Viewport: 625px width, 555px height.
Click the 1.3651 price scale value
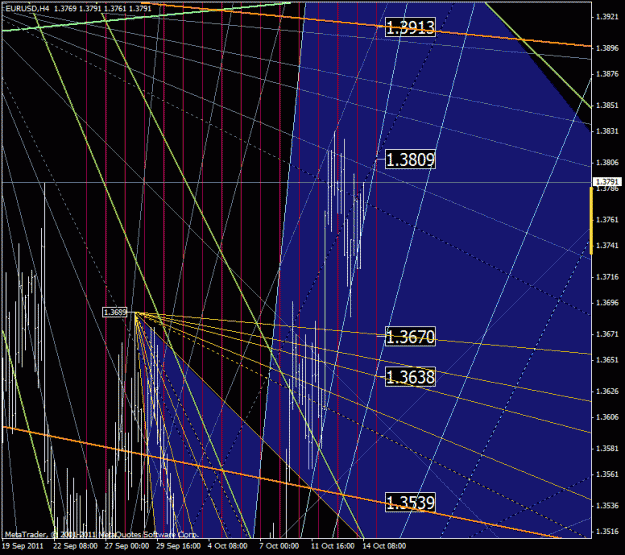607,360
